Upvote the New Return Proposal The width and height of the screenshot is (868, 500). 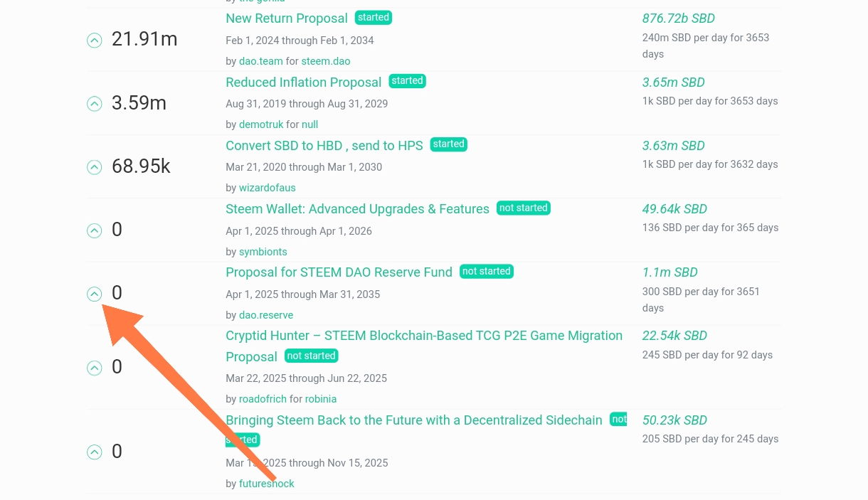tap(95, 41)
